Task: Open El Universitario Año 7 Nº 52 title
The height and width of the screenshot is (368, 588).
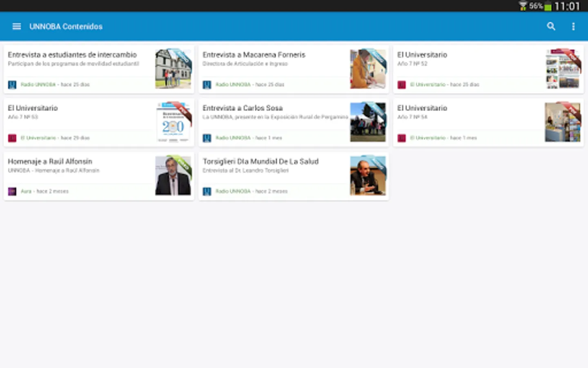Action: click(422, 55)
